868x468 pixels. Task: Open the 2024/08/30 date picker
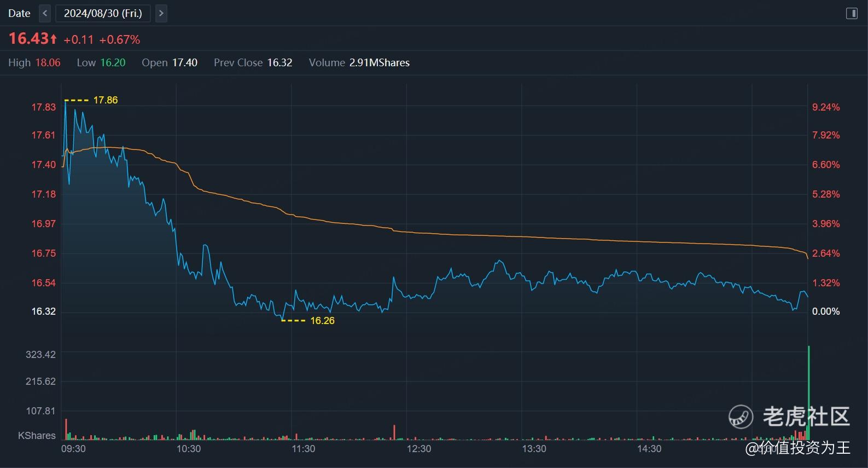pyautogui.click(x=103, y=13)
